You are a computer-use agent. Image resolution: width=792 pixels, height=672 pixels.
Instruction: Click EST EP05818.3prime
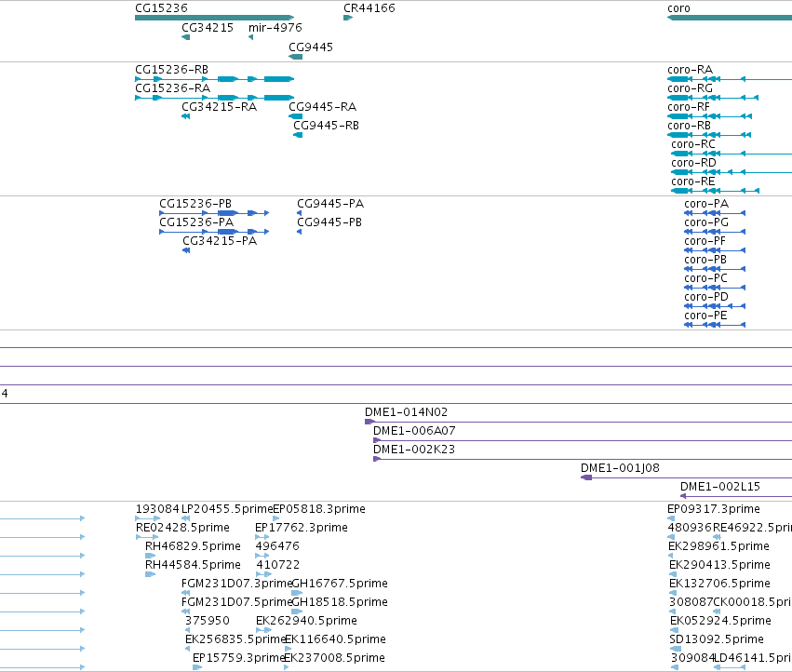coord(275,518)
